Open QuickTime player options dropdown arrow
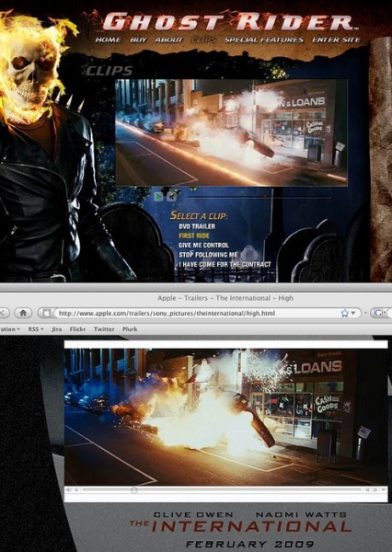This screenshot has width=392, height=552. [383, 489]
